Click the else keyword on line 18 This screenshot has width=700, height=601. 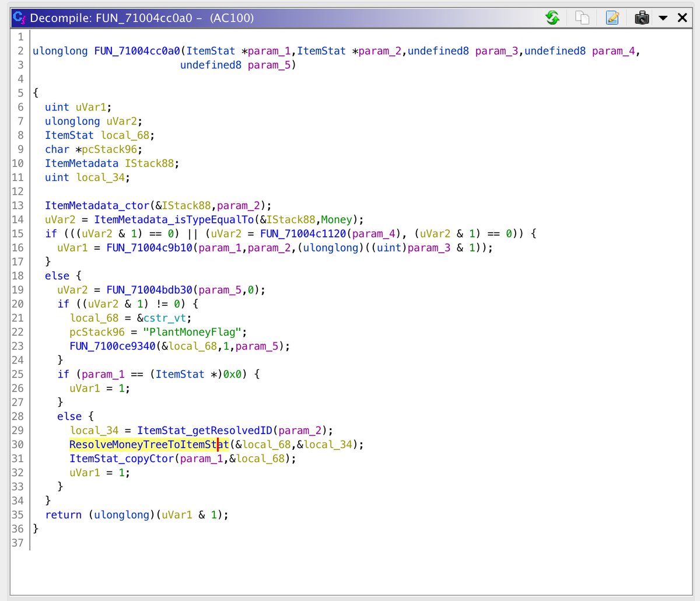(x=57, y=276)
